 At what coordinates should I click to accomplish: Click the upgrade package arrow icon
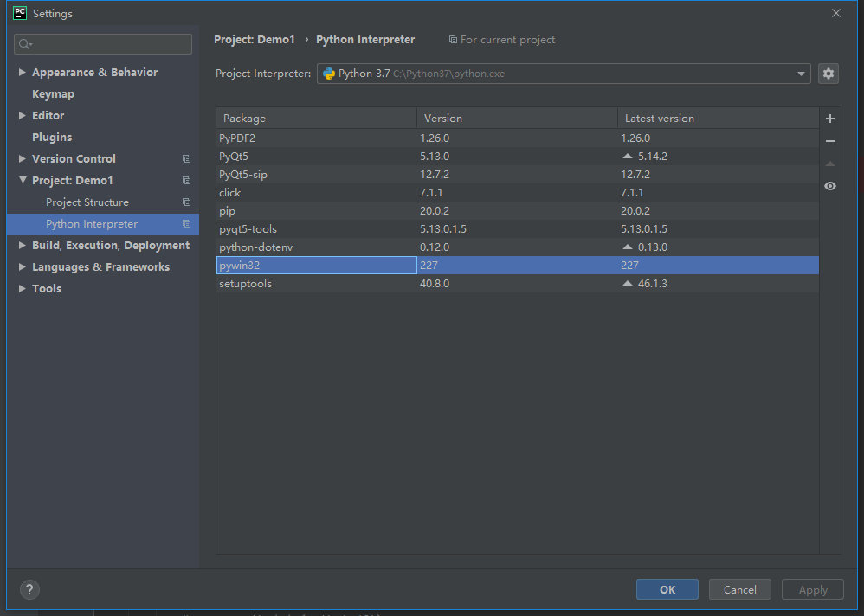click(x=830, y=164)
